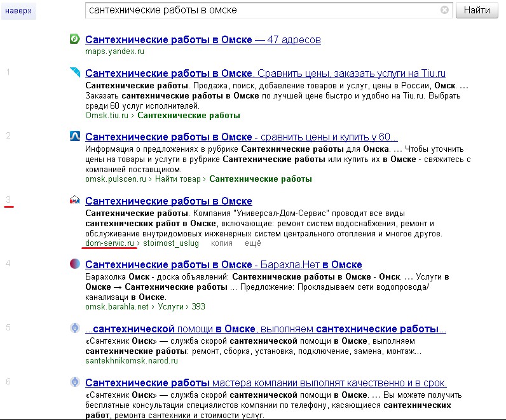Screen dimensions: 506x420
Task: Open the копия cached copy link
Action: [222, 243]
